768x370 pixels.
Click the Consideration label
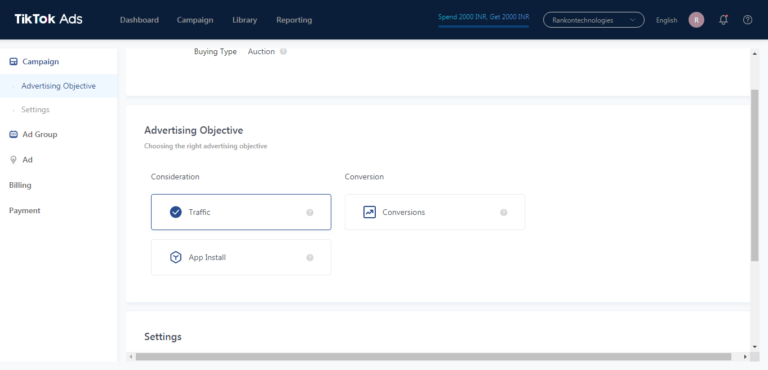(x=175, y=177)
